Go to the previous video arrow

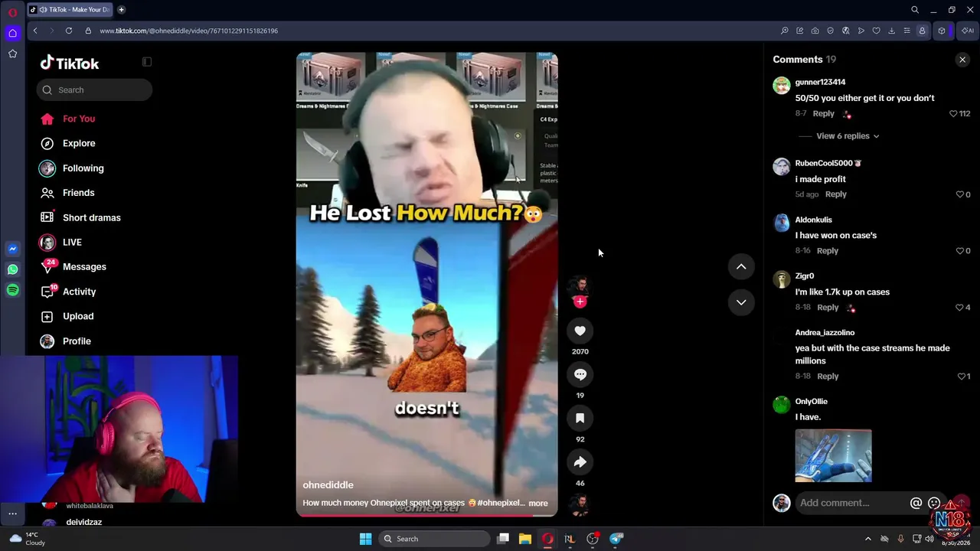(x=741, y=266)
